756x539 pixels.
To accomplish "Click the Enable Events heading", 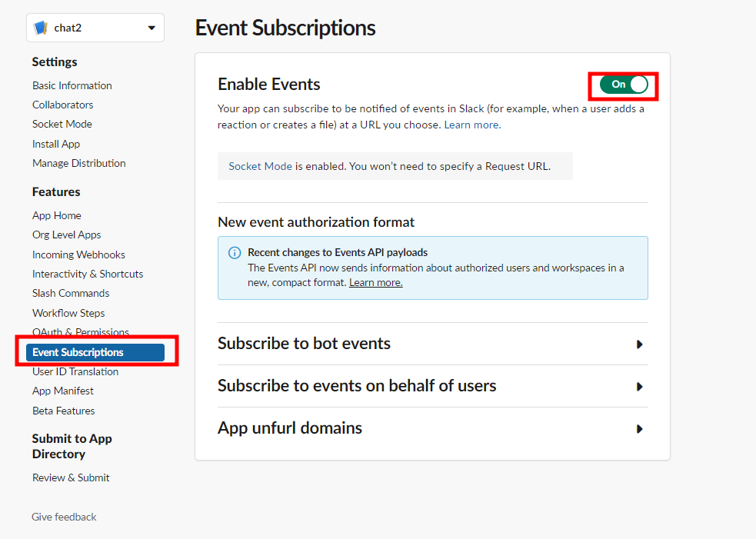I will [269, 85].
